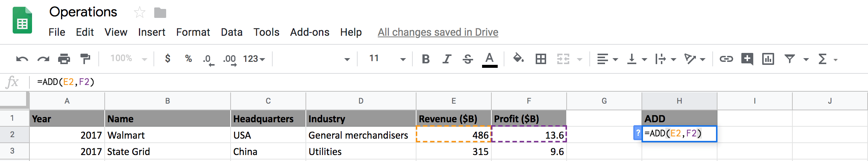Expand the merge cells dropdown arrow
The width and height of the screenshot is (868, 161).
pyautogui.click(x=579, y=59)
